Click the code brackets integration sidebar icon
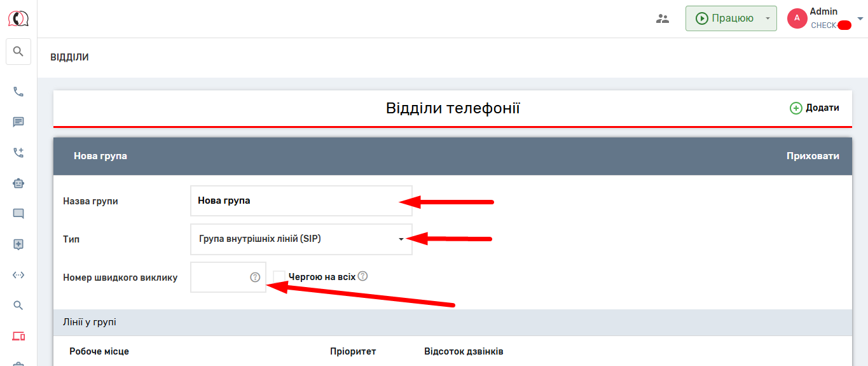Screen dimensions: 868x366 click(x=18, y=275)
